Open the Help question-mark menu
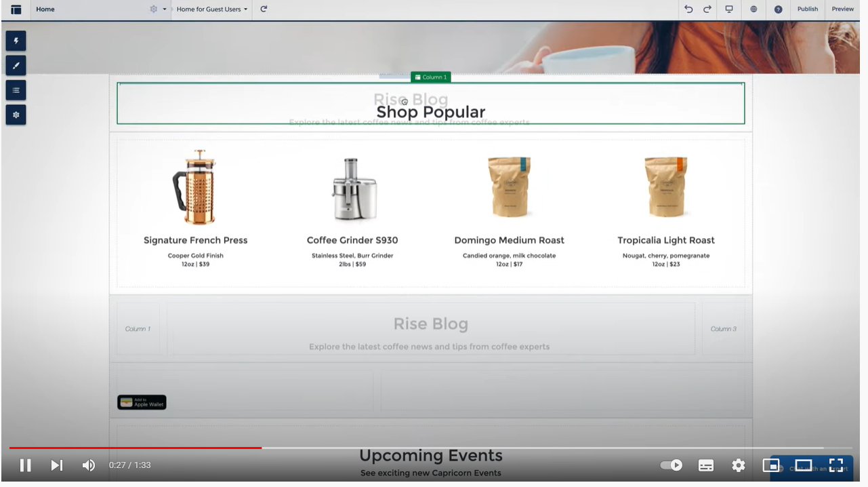The height and width of the screenshot is (487, 868). click(778, 9)
